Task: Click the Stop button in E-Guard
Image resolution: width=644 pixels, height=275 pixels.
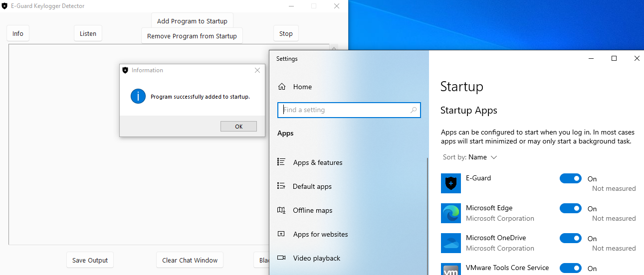Action: coord(286,33)
